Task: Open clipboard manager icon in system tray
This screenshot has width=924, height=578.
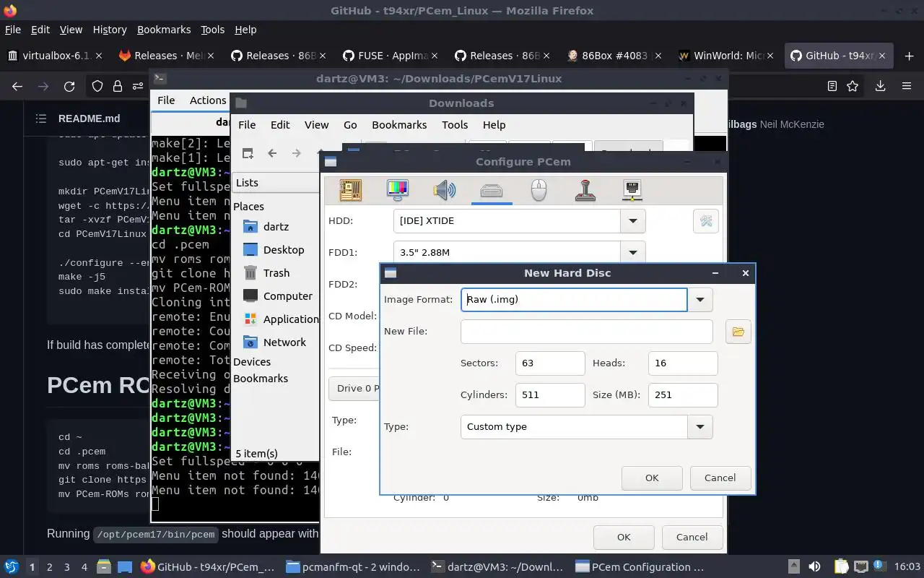Action: pyautogui.click(x=841, y=567)
